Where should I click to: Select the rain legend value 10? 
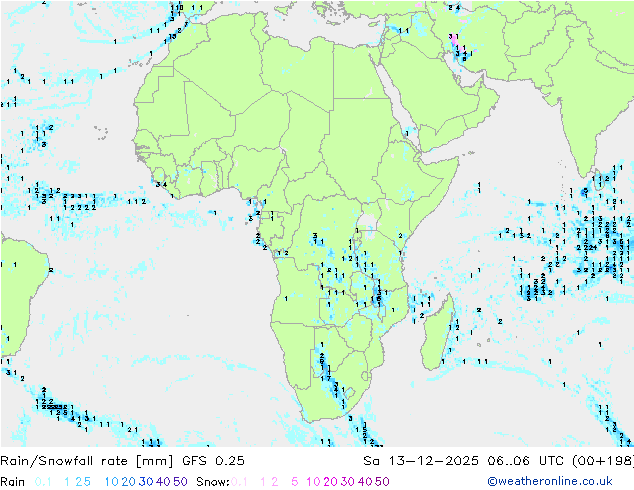click(111, 482)
